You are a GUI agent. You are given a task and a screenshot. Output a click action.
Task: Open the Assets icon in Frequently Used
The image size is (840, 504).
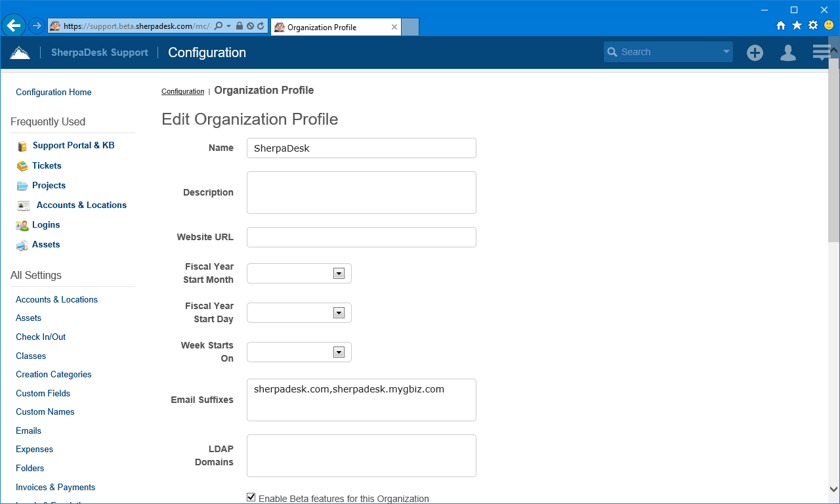pos(20,244)
